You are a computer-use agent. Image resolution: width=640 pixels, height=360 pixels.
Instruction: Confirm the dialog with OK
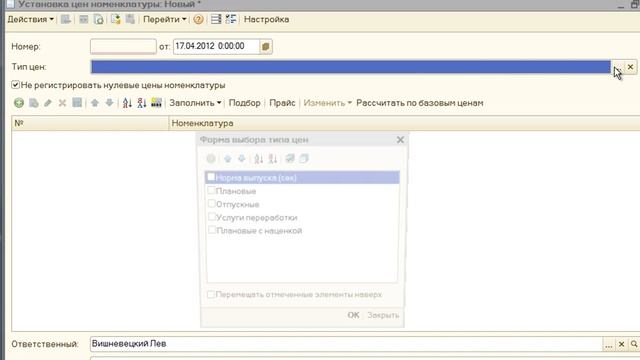(353, 315)
